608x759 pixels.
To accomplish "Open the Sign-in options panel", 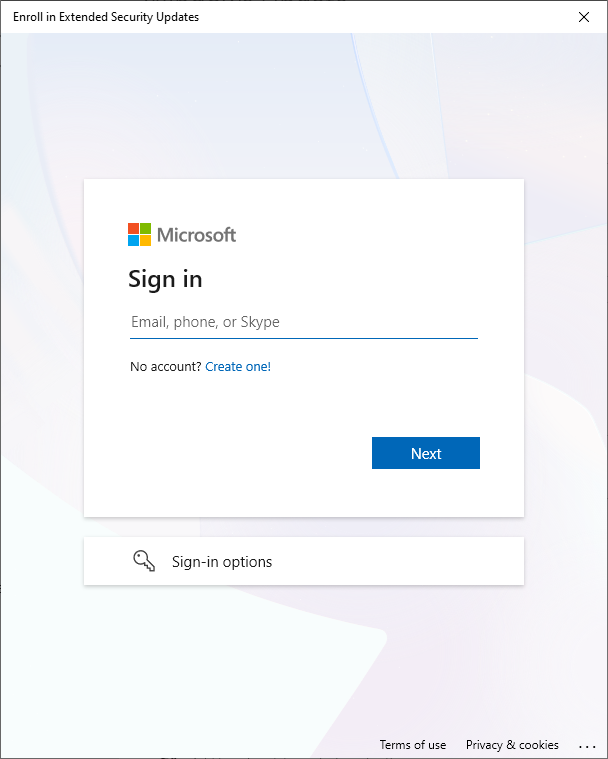I will coord(304,561).
